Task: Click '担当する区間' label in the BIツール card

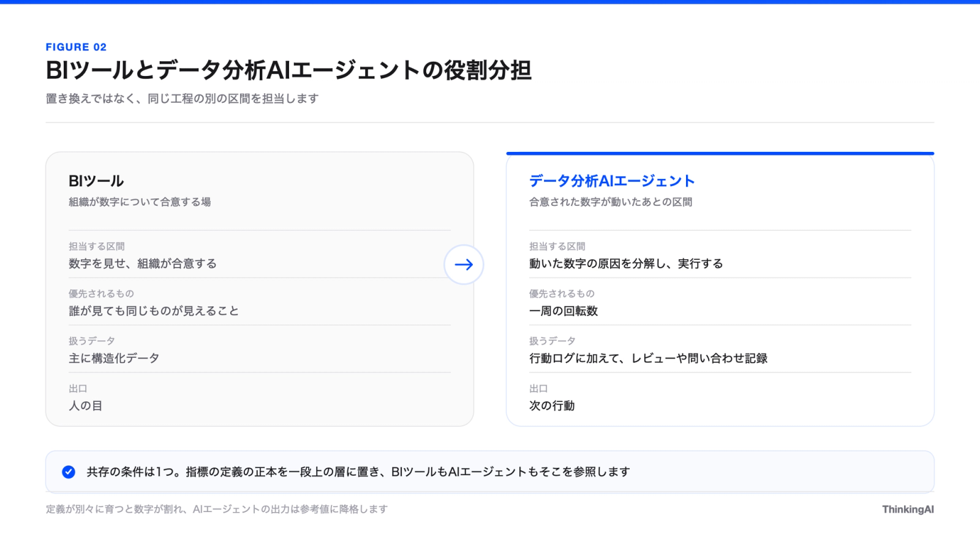Action: pos(97,246)
